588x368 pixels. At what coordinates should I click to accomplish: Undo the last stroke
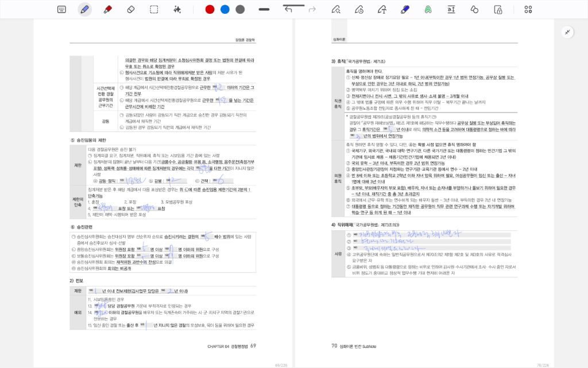[288, 9]
